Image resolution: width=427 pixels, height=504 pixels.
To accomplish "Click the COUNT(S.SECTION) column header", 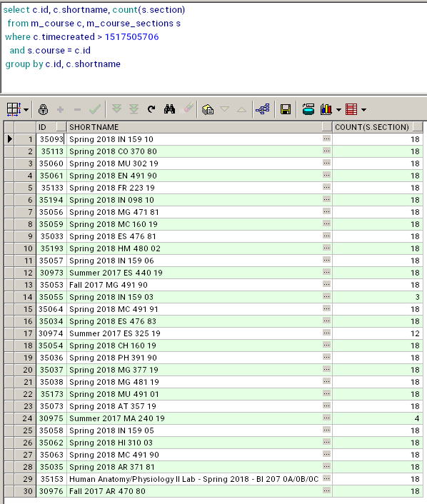I will (x=378, y=127).
